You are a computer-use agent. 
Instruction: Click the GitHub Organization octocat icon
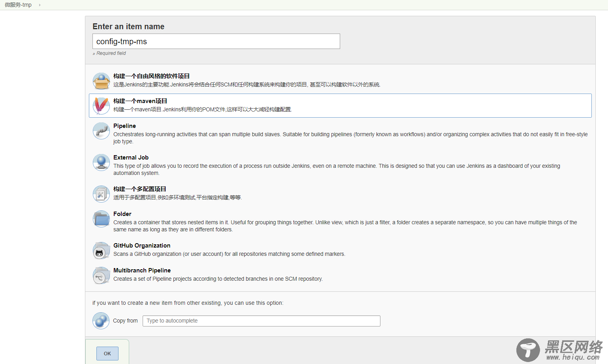(x=101, y=250)
